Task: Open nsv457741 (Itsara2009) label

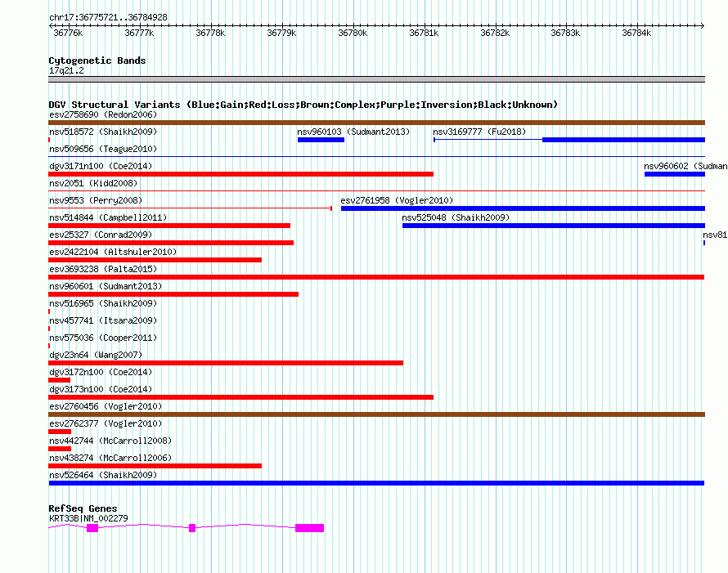Action: [103, 320]
